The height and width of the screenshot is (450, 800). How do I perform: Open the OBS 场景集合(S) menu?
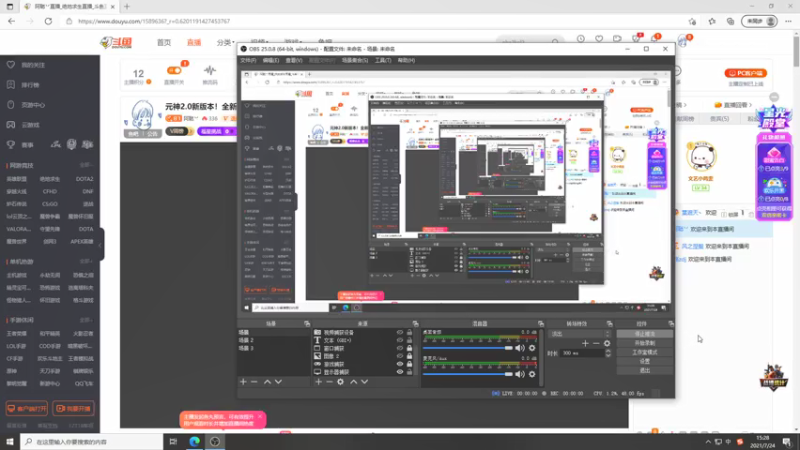tap(355, 60)
